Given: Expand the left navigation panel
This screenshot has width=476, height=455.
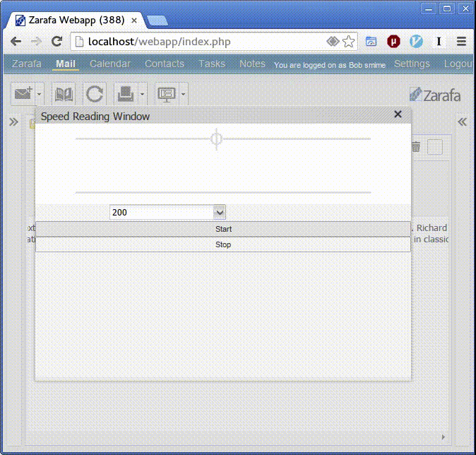Looking at the screenshot, I should point(13,122).
